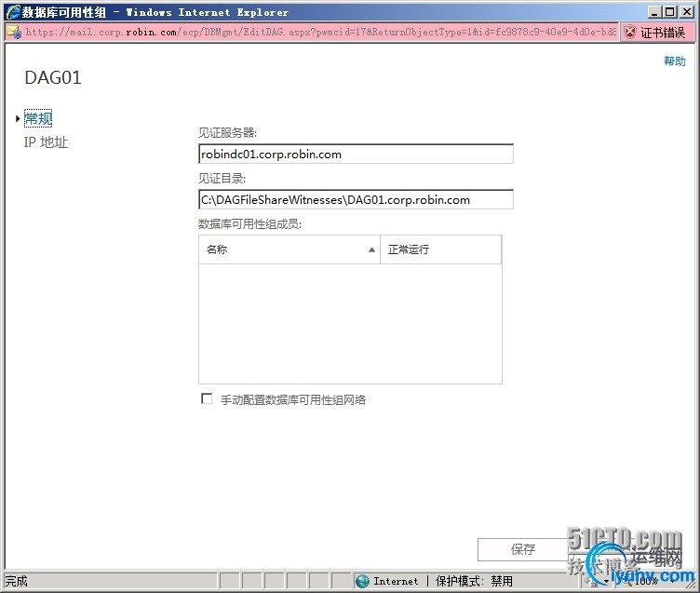
Task: Click the address bar URL
Action: coord(320,33)
